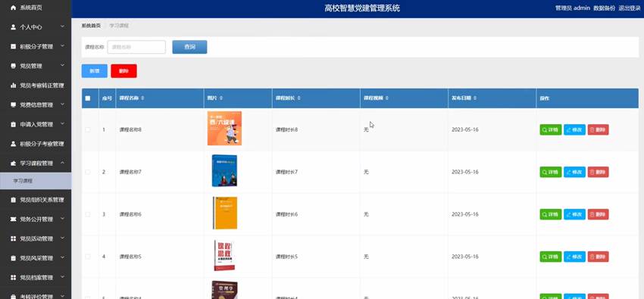Sort the table by 课程时长 column arrows

coord(299,98)
